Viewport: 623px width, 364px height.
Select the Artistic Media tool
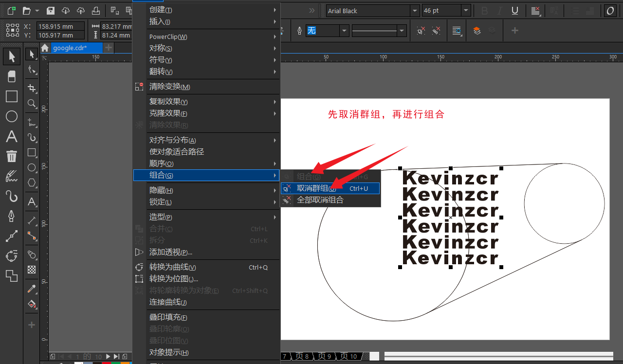[12, 176]
